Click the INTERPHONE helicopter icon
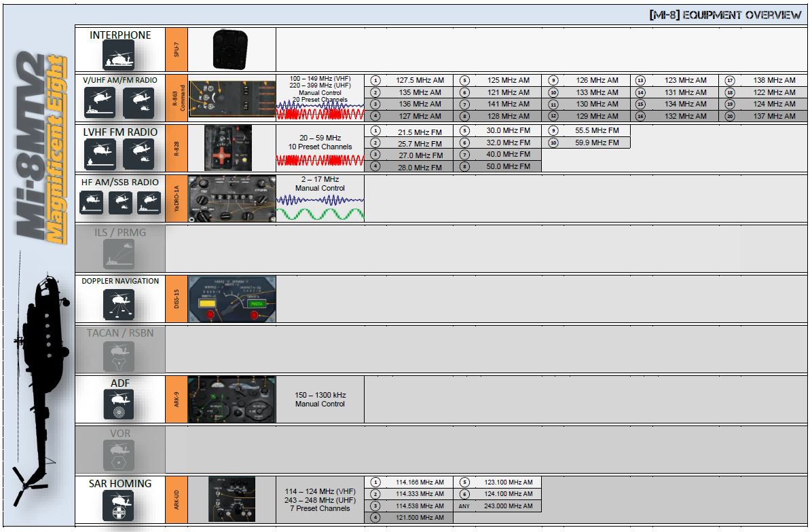 (x=119, y=55)
